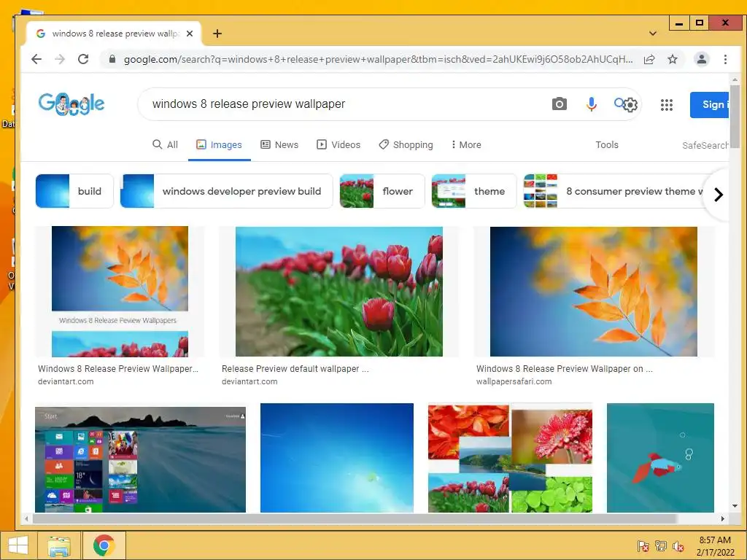Image resolution: width=747 pixels, height=560 pixels.
Task: Open the Windows 8 Start screen thumbnail
Action: pos(141,458)
